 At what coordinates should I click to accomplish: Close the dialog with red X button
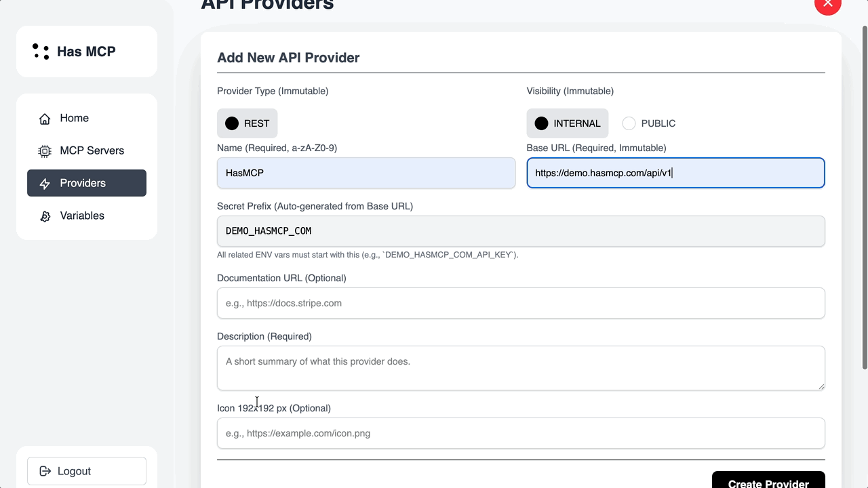click(827, 3)
